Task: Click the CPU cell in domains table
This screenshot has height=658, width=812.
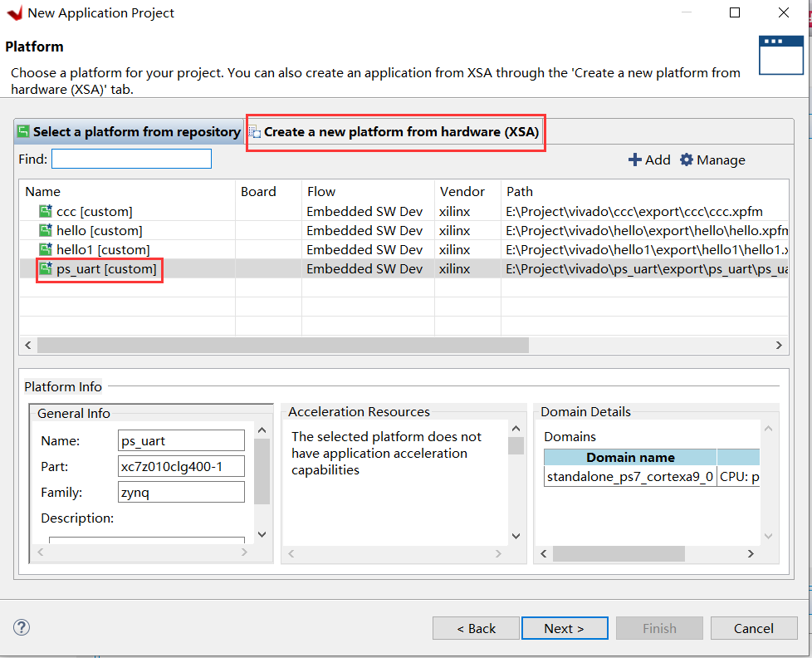Action: tap(739, 476)
